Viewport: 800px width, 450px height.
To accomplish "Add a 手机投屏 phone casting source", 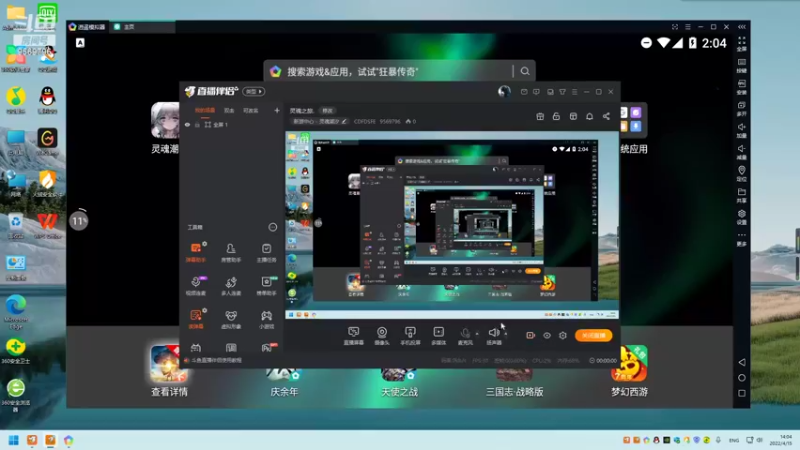I will tap(410, 336).
